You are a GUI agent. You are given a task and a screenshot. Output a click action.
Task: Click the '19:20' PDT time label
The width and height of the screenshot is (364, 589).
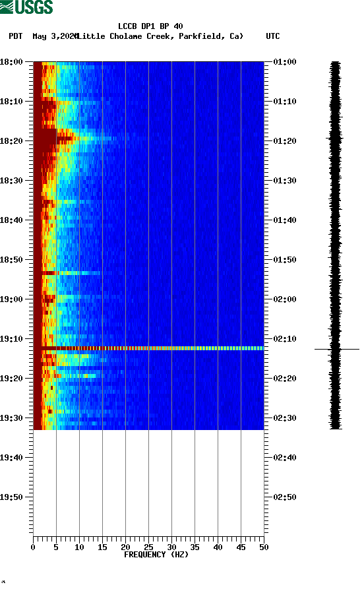coord(12,379)
